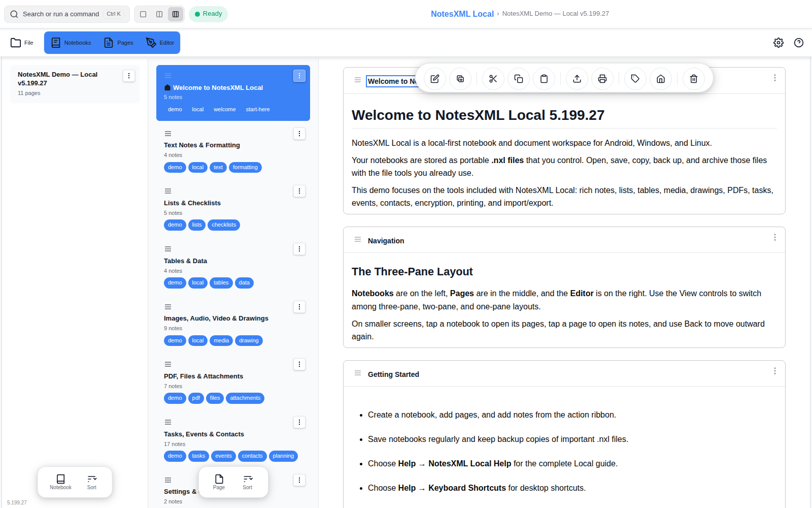Click the 'drawing' tag
This screenshot has width=812, height=508.
[249, 340]
